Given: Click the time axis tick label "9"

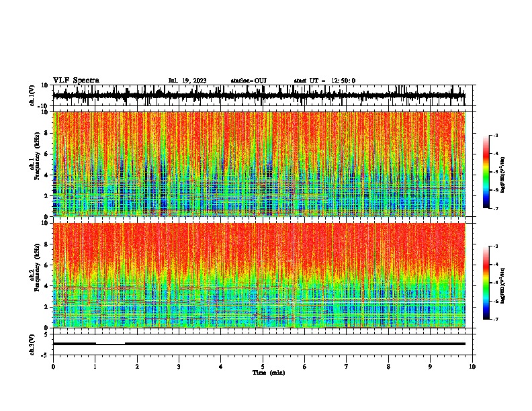Looking at the screenshot, I should [430, 367].
